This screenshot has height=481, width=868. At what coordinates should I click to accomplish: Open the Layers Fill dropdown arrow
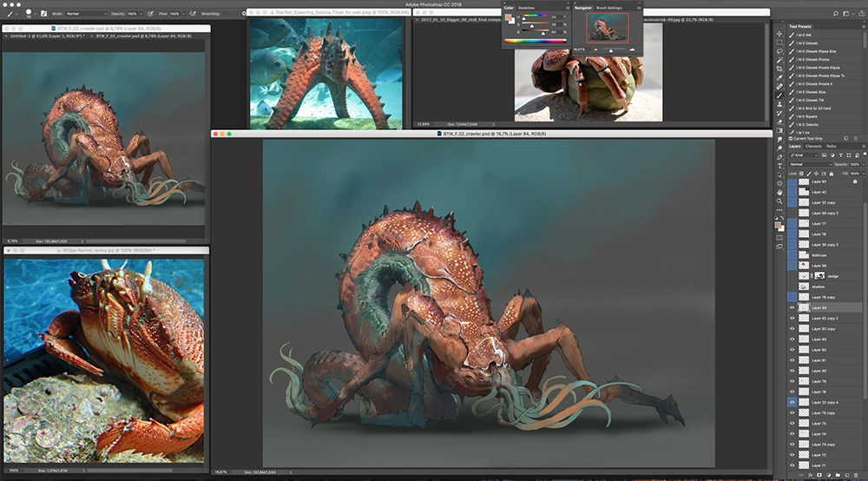865,174
